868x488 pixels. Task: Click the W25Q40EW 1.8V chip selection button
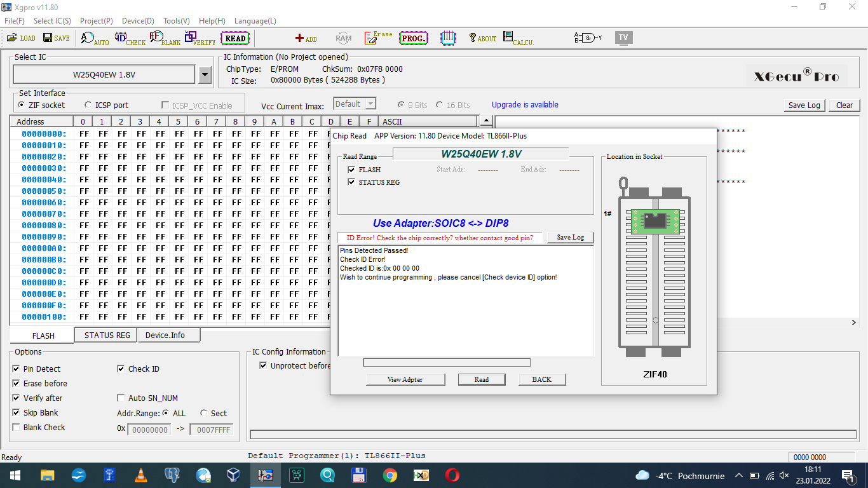(104, 74)
